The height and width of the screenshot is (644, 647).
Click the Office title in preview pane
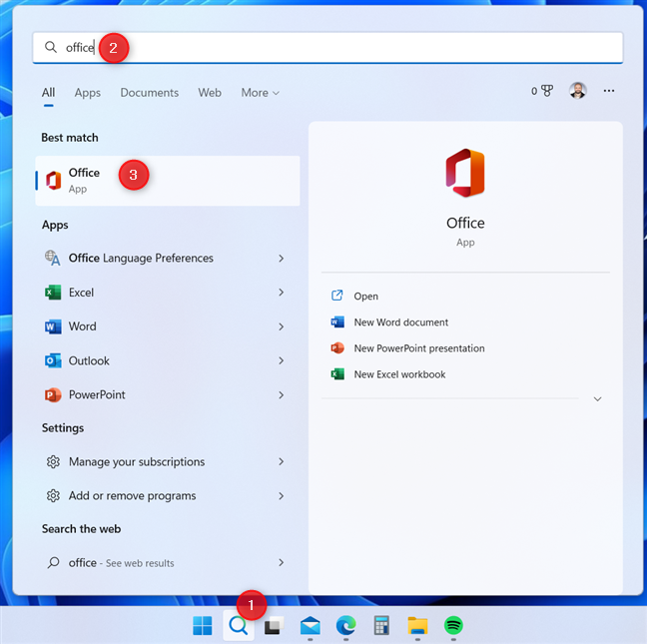pos(465,223)
